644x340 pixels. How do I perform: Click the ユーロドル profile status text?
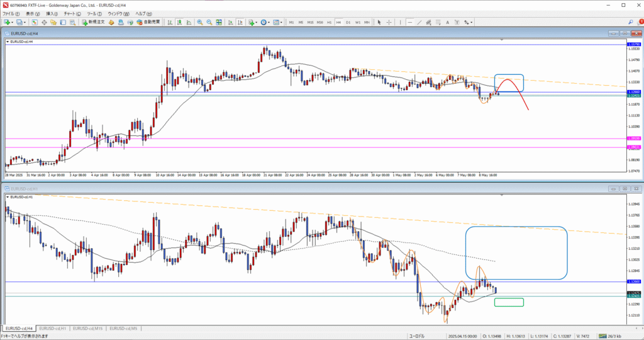click(x=416, y=336)
